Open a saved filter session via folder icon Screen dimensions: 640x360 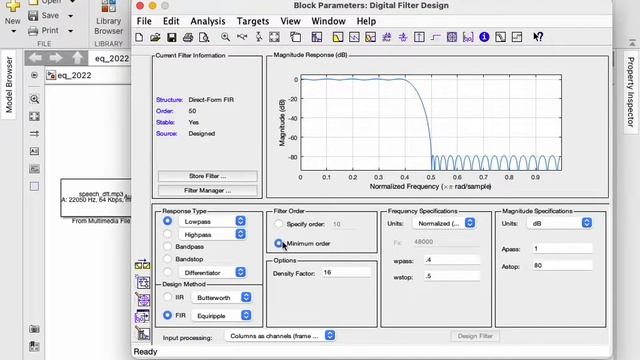click(155, 37)
